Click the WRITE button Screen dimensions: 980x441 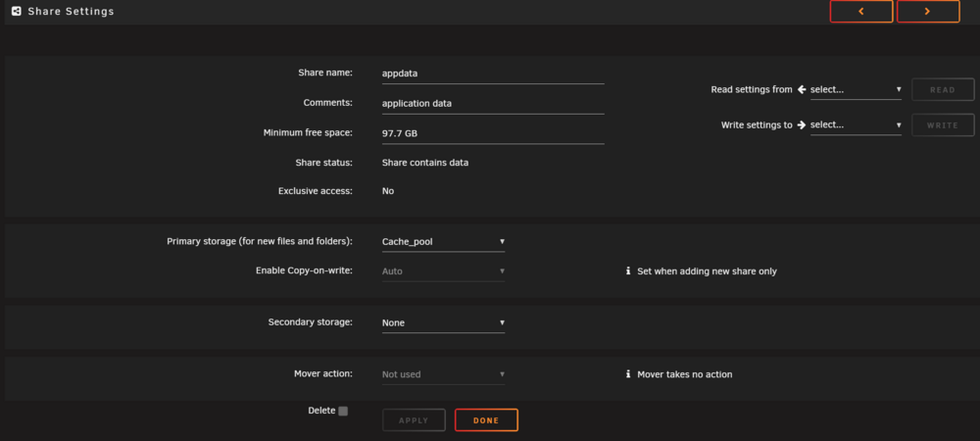[x=943, y=124]
